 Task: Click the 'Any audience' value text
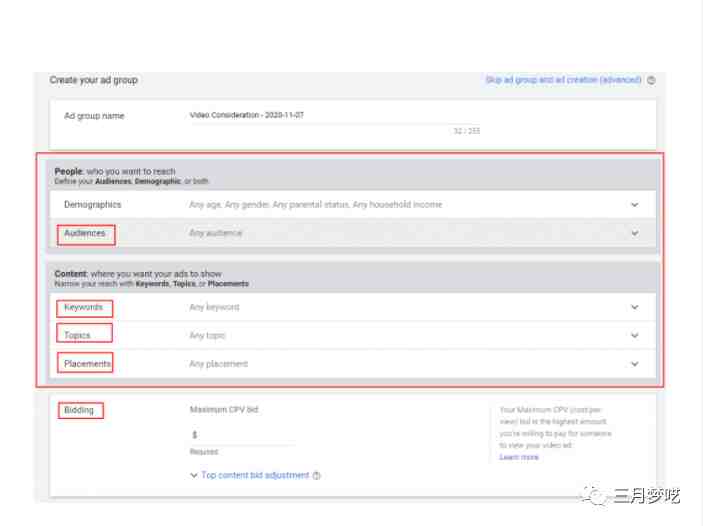216,233
